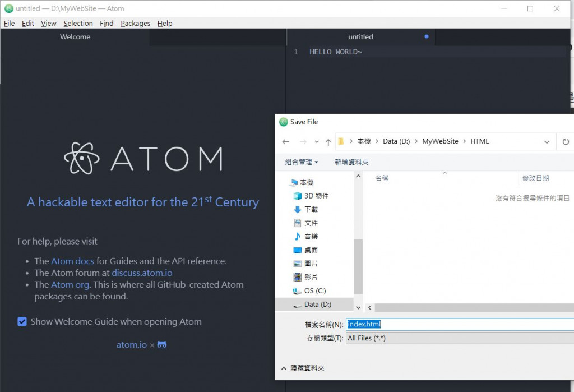
Task: Open the Atom org link
Action: tap(70, 284)
